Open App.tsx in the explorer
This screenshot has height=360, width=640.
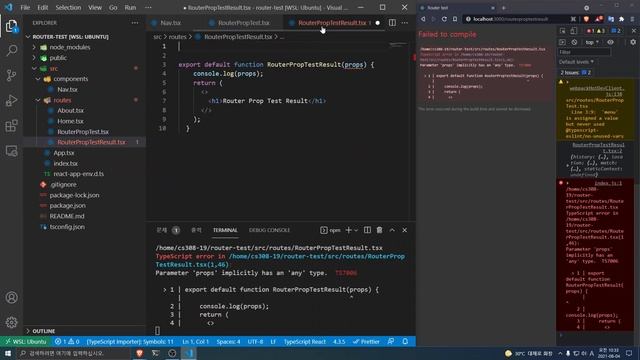tap(64, 153)
